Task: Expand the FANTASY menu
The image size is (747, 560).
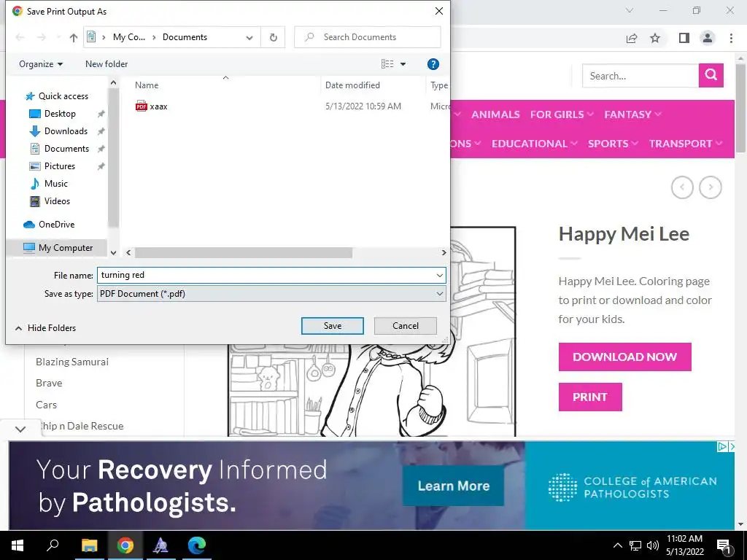Action: click(632, 114)
